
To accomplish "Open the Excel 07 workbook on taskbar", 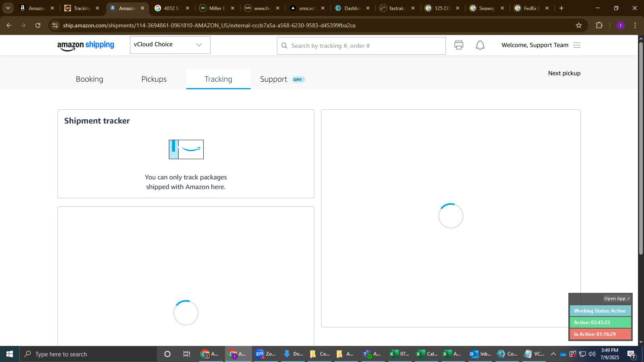I will pos(399,354).
